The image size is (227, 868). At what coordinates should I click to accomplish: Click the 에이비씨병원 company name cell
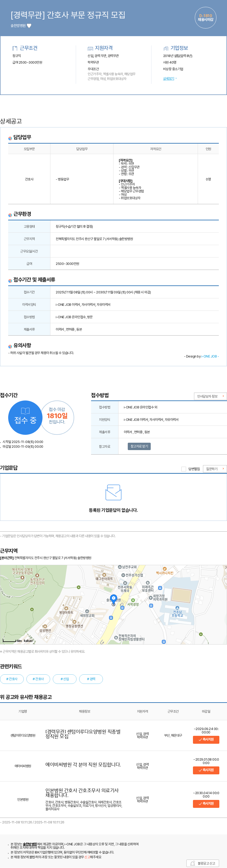pyautogui.click(x=23, y=766)
